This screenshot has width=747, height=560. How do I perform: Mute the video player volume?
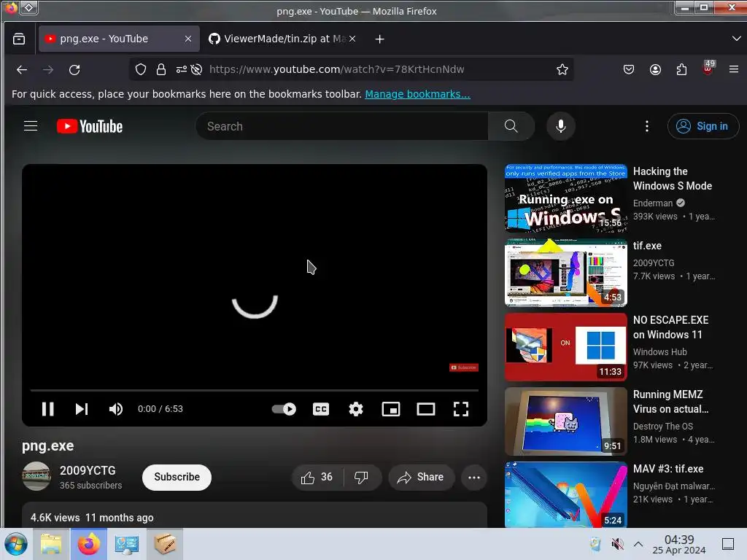pyautogui.click(x=116, y=409)
